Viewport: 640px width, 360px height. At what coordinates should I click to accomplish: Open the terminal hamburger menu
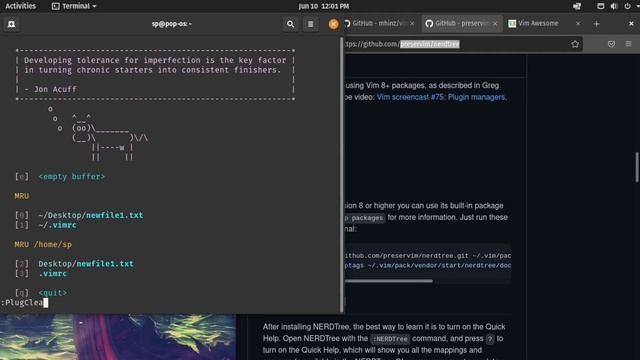coord(311,24)
